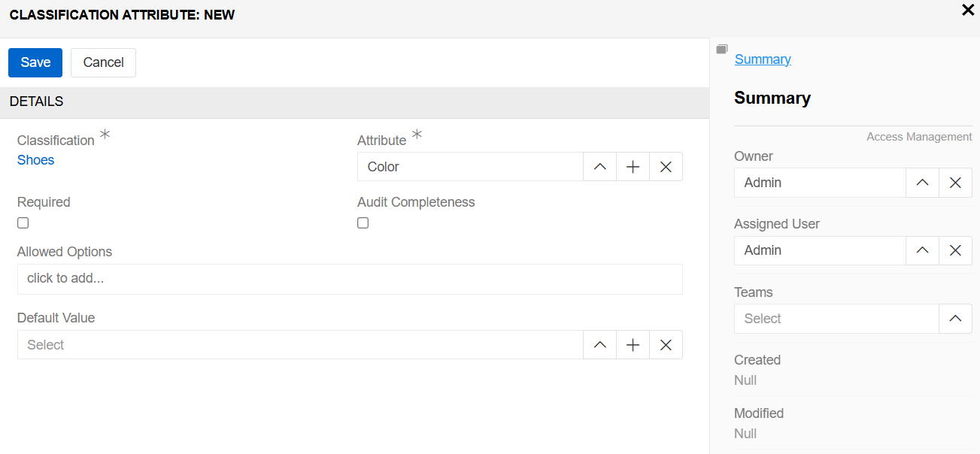
Task: Click the plus icon beside Attribute field
Action: [633, 166]
